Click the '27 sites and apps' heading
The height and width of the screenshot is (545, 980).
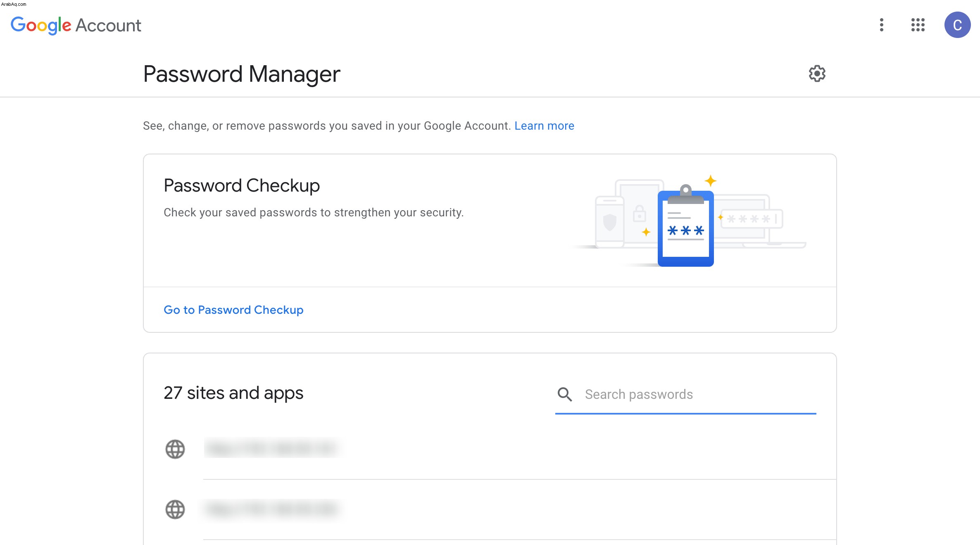[x=233, y=393]
